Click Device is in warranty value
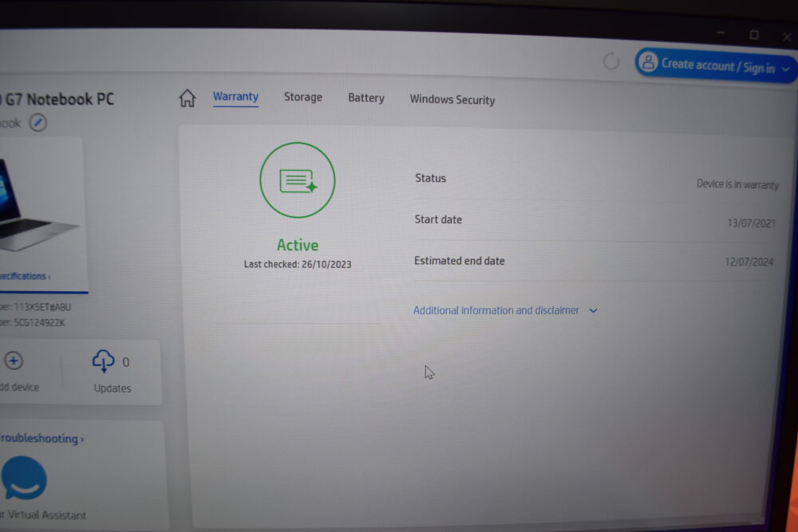The width and height of the screenshot is (798, 532). (737, 184)
